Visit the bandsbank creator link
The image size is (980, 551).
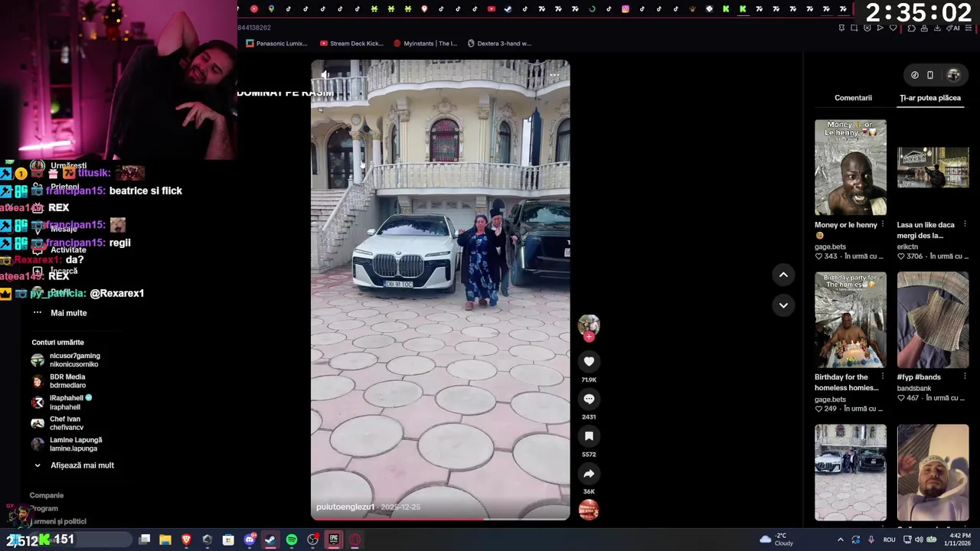click(914, 388)
